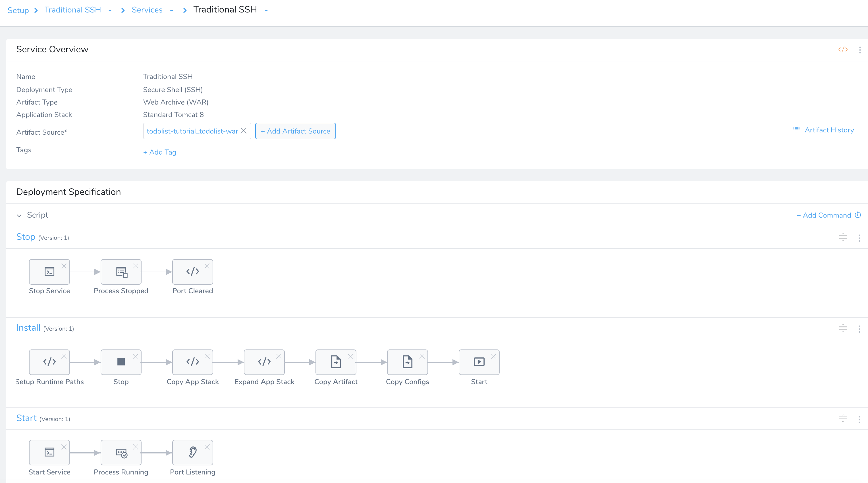Open the Copy Configs step
Screen dimensions: 868x483
[x=407, y=362]
